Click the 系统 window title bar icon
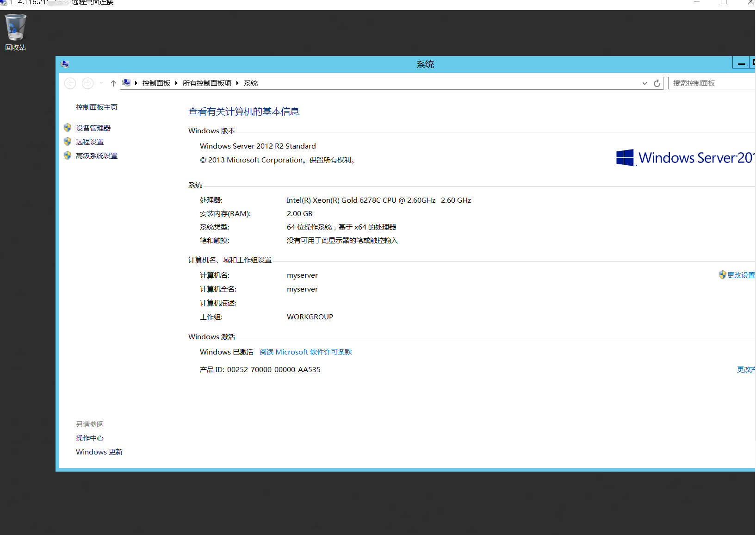The width and height of the screenshot is (756, 535). coord(65,64)
